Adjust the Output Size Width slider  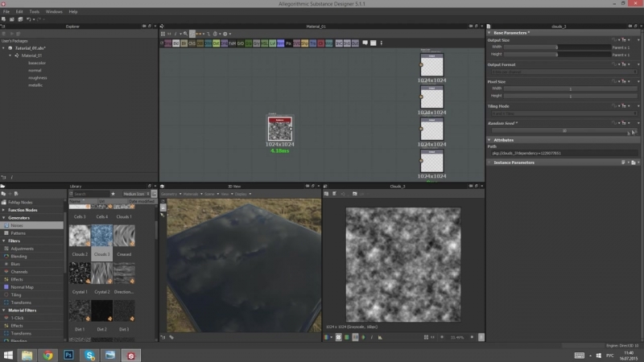557,47
